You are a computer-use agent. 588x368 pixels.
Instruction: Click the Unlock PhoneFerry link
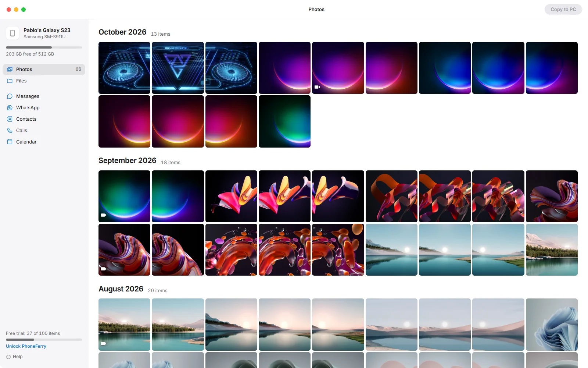(26, 346)
